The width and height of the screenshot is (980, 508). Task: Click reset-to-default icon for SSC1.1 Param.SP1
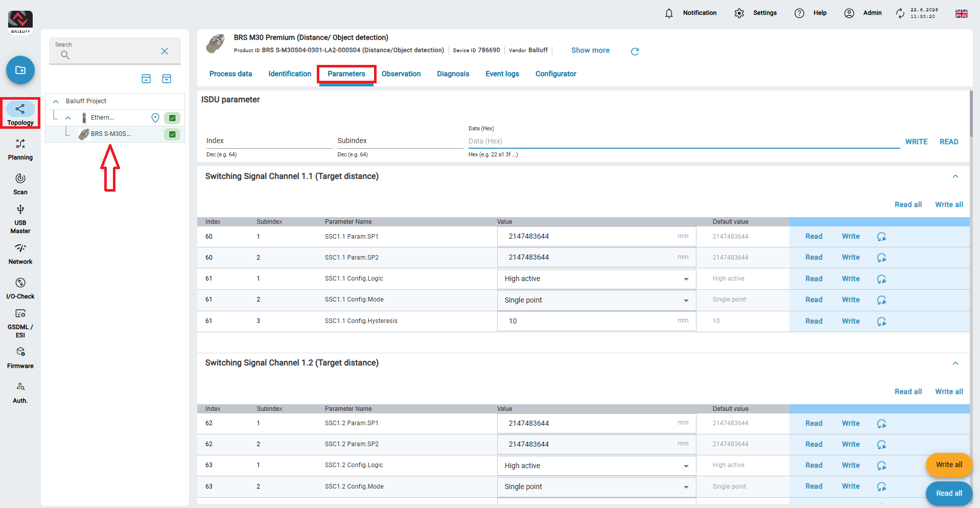pyautogui.click(x=881, y=237)
